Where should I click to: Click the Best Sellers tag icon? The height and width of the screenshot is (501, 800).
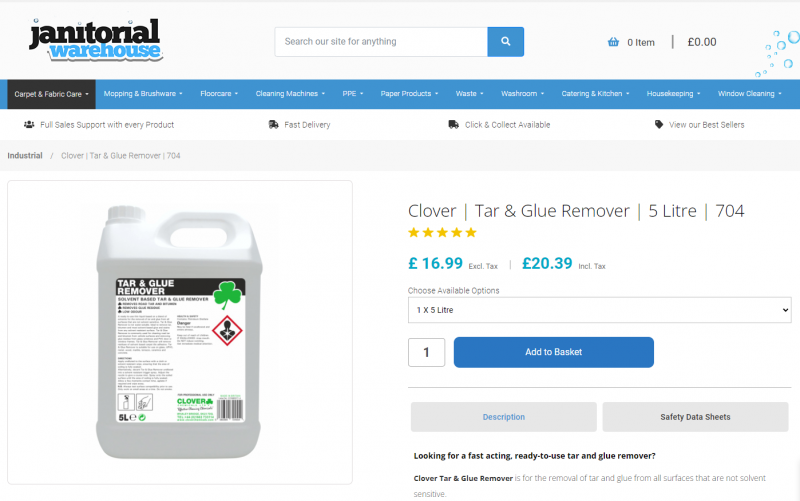tap(659, 124)
